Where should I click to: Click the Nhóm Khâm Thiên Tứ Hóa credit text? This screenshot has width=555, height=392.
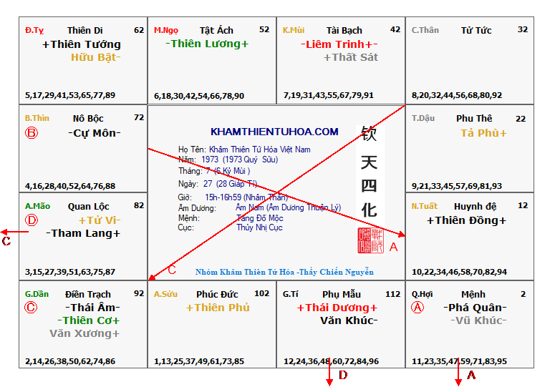(x=284, y=272)
